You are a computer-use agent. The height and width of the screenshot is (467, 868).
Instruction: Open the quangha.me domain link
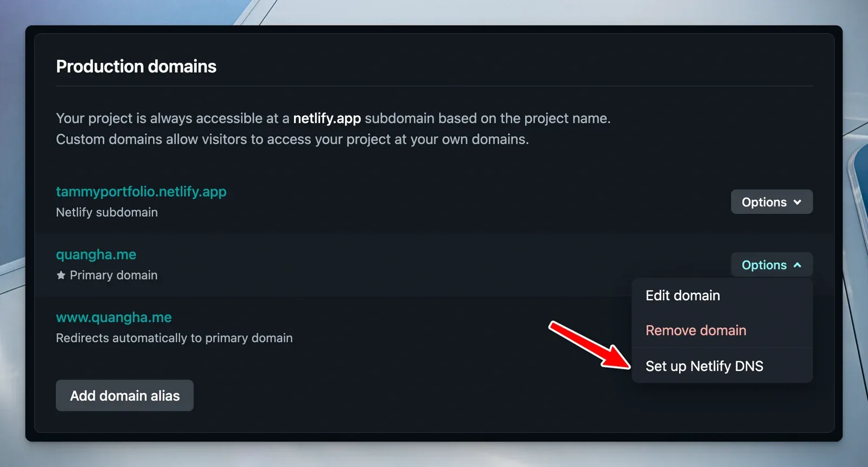coord(96,255)
